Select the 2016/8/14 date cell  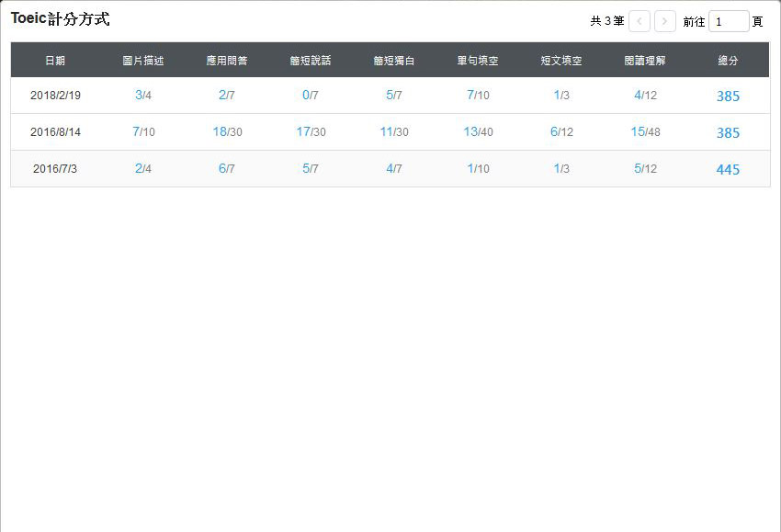tap(55, 132)
